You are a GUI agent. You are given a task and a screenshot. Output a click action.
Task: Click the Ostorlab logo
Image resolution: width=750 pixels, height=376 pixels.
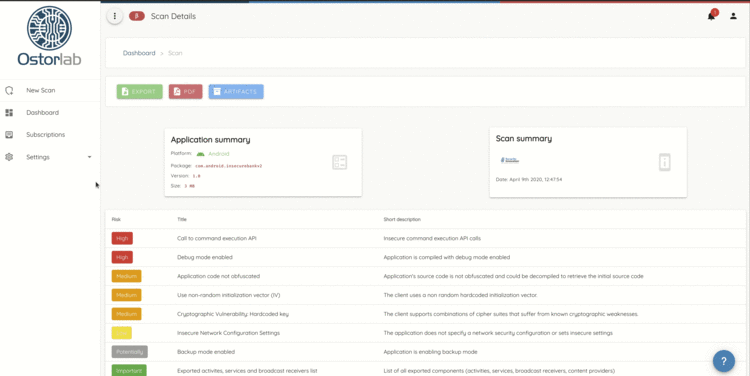point(49,36)
